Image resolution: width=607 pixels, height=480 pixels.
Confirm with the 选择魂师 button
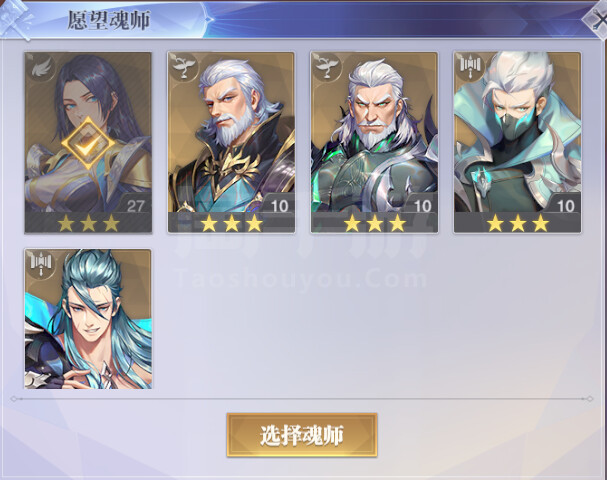(x=302, y=435)
